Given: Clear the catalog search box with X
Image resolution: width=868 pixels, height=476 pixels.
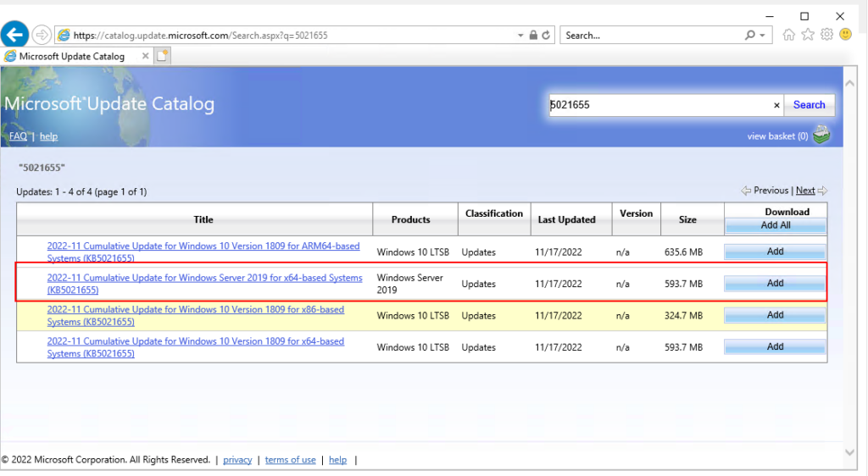Looking at the screenshot, I should tap(776, 105).
